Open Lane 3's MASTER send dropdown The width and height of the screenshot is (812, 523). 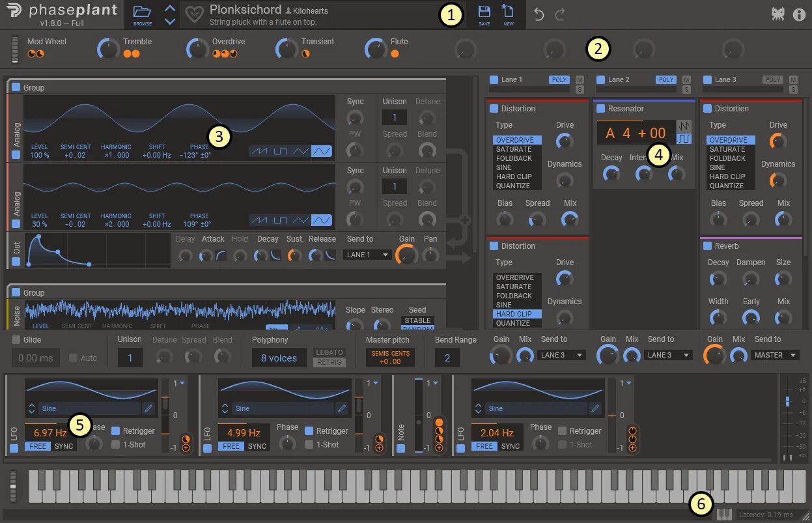(x=775, y=355)
